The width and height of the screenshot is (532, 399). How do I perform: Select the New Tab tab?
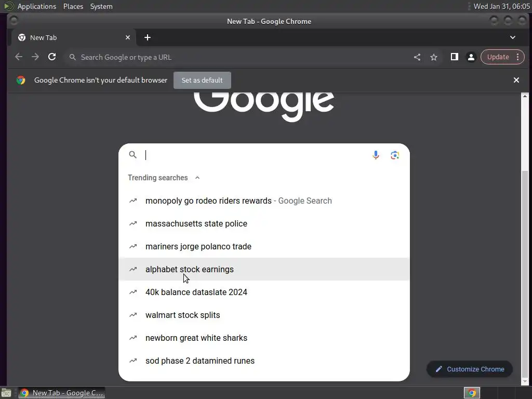(x=74, y=37)
